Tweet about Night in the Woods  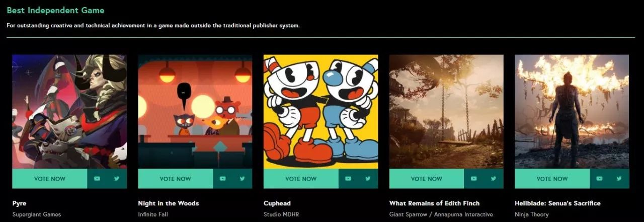242,179
